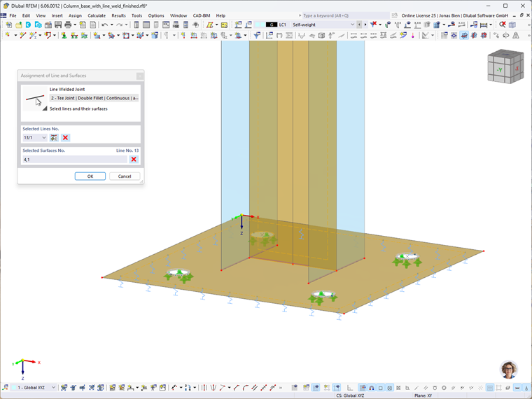Toggle the object snap magnet icon
The image size is (532, 399).
click(372, 388)
